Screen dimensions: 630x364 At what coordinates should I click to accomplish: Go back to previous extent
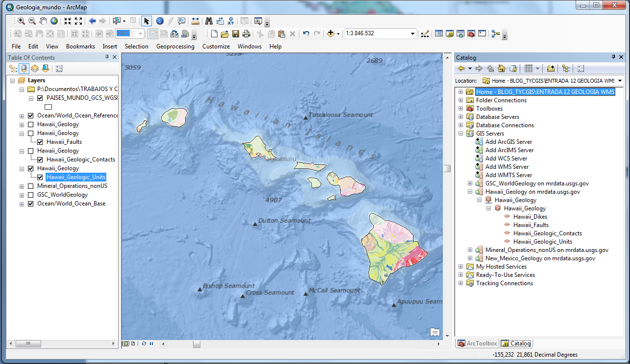tap(92, 21)
